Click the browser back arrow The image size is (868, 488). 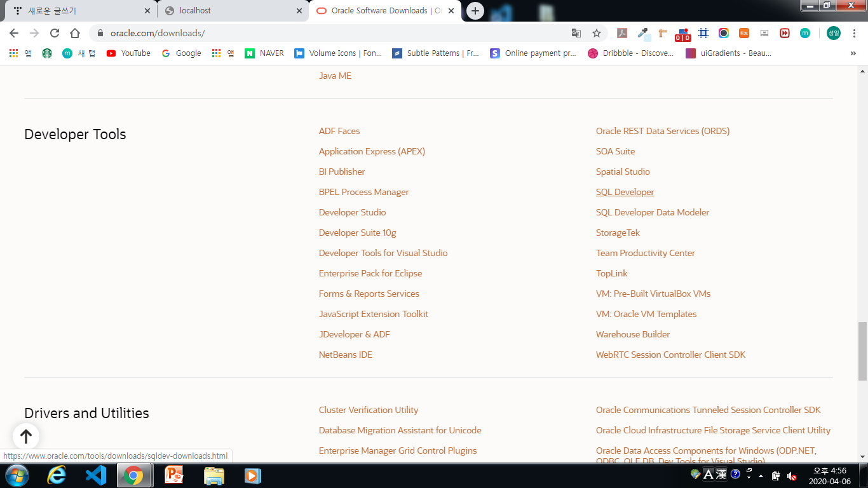(14, 33)
